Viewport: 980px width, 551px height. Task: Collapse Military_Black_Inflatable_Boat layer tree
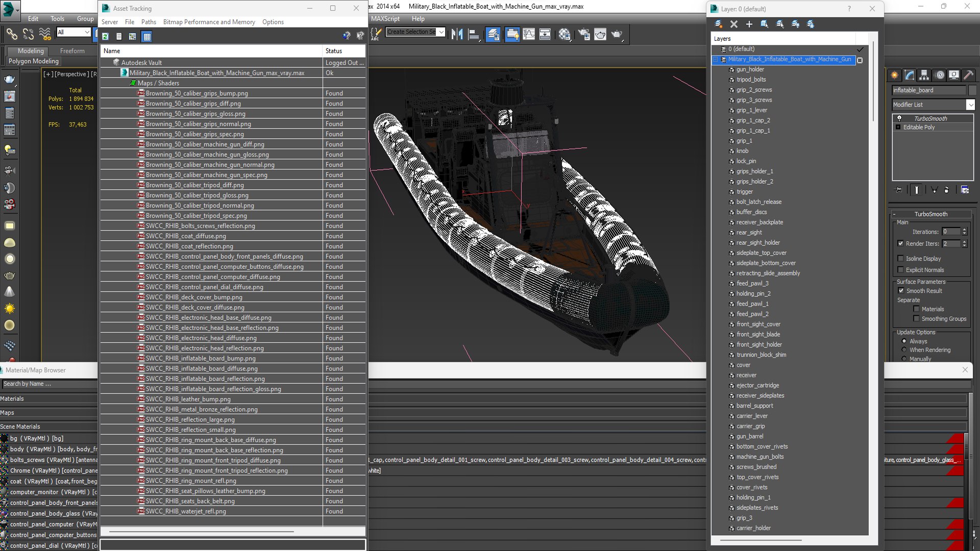(x=716, y=59)
